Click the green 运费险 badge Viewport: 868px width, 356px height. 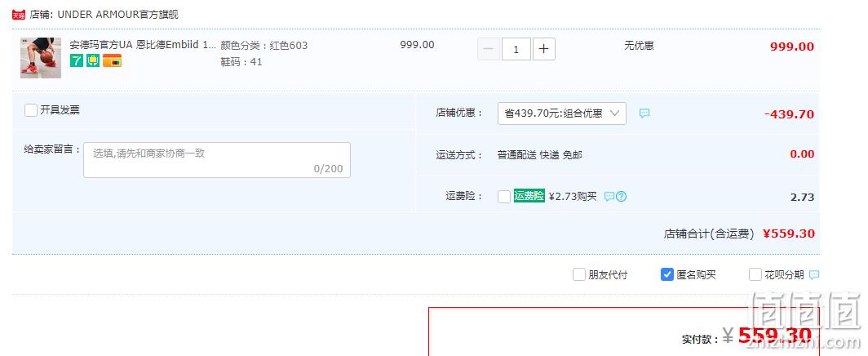[x=529, y=196]
